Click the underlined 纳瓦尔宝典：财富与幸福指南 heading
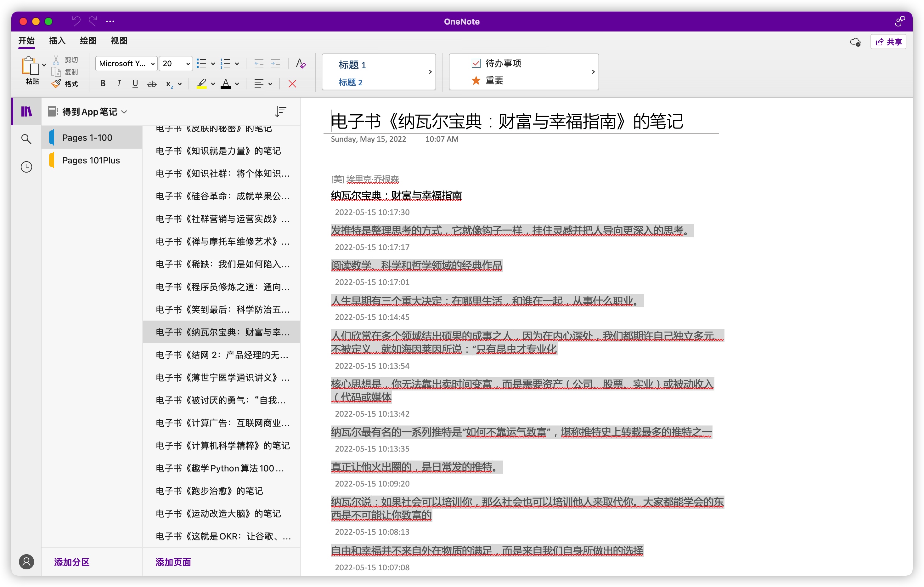 point(397,196)
